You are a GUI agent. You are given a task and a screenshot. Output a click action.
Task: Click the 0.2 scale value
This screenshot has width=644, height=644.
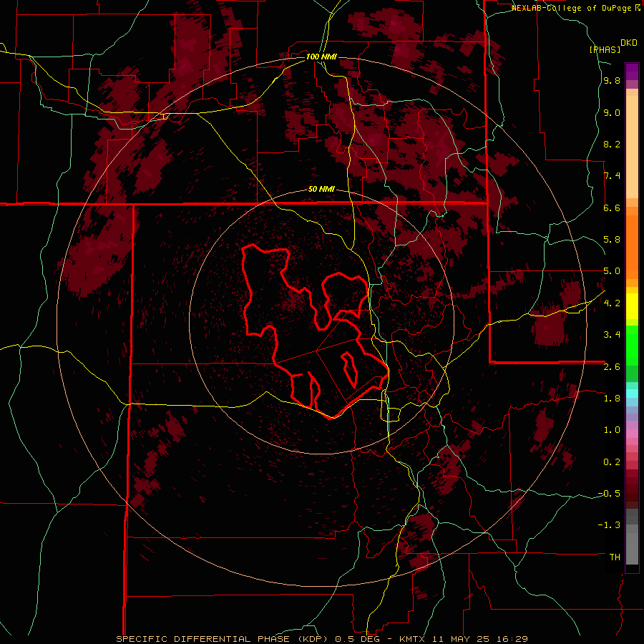point(612,462)
